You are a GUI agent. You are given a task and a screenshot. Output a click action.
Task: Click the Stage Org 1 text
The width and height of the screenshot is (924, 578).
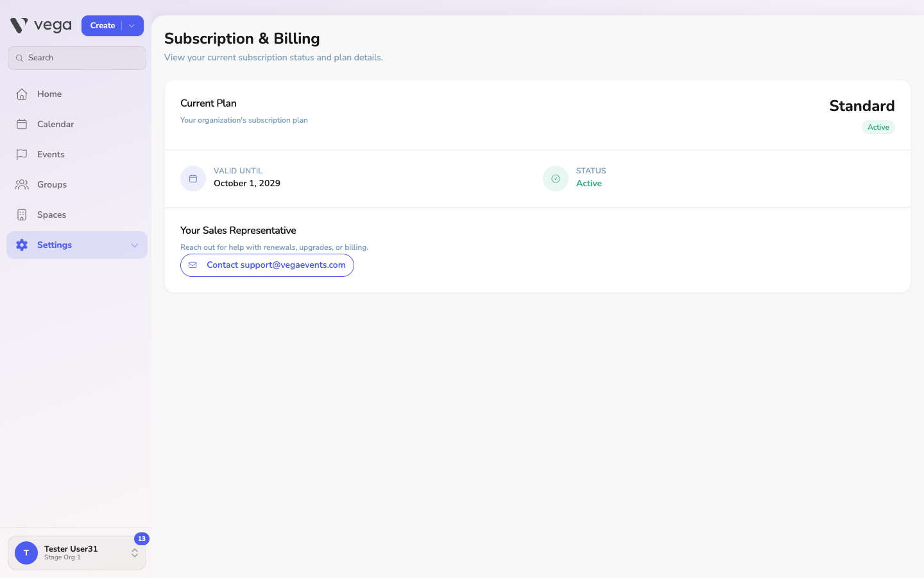click(x=62, y=557)
